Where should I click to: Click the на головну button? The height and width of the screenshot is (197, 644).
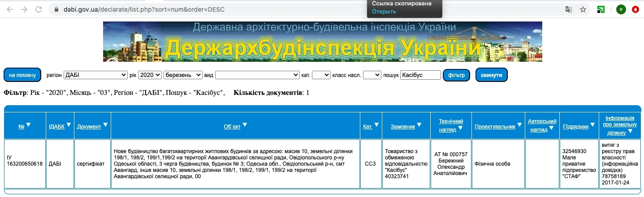tap(22, 75)
